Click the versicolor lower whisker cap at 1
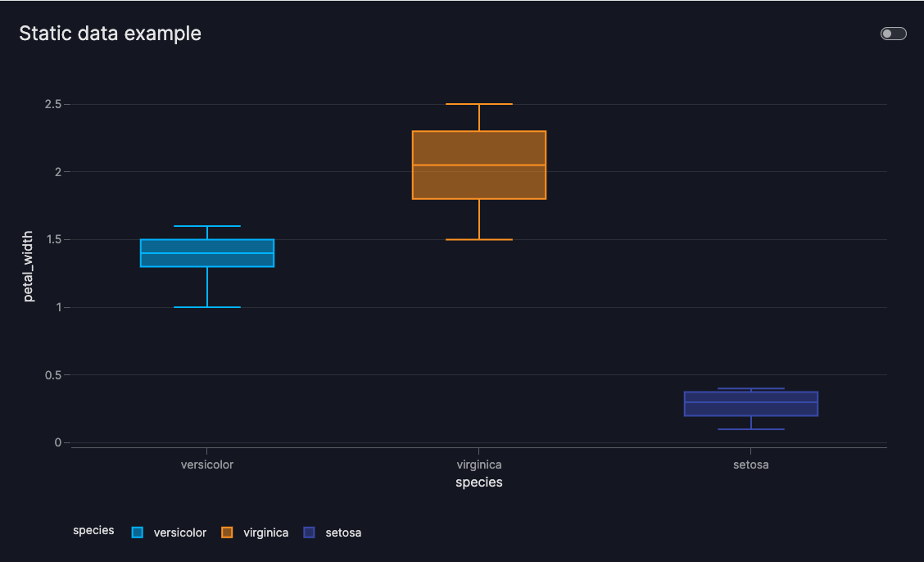The image size is (924, 562). tap(207, 307)
